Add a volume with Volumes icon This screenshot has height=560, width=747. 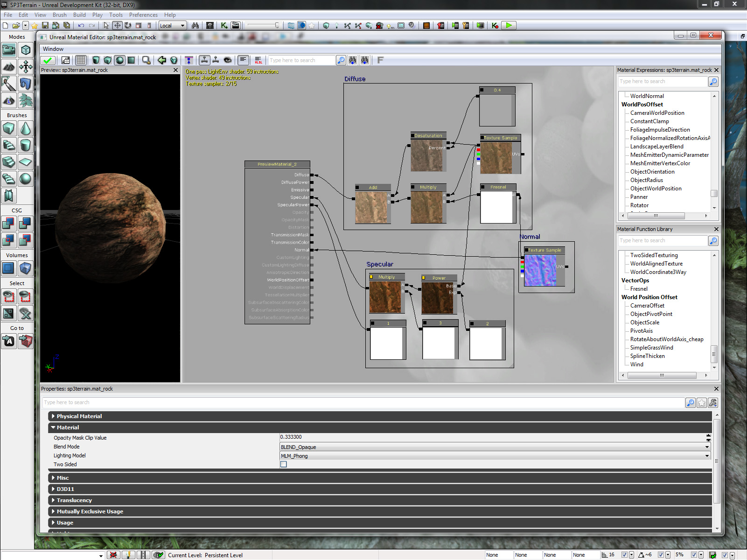coord(26,268)
